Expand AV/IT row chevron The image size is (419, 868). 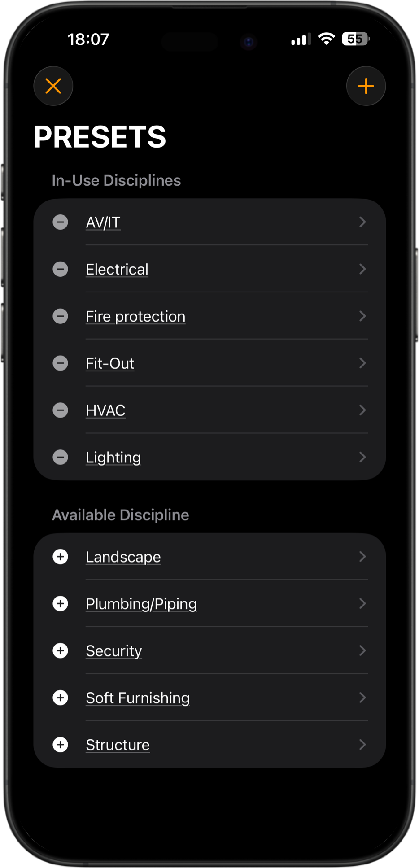[362, 222]
